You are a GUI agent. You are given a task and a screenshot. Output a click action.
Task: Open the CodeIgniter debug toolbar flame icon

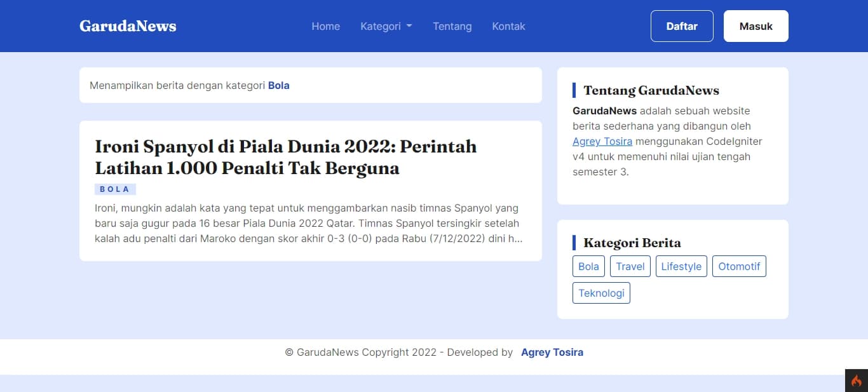click(856, 381)
